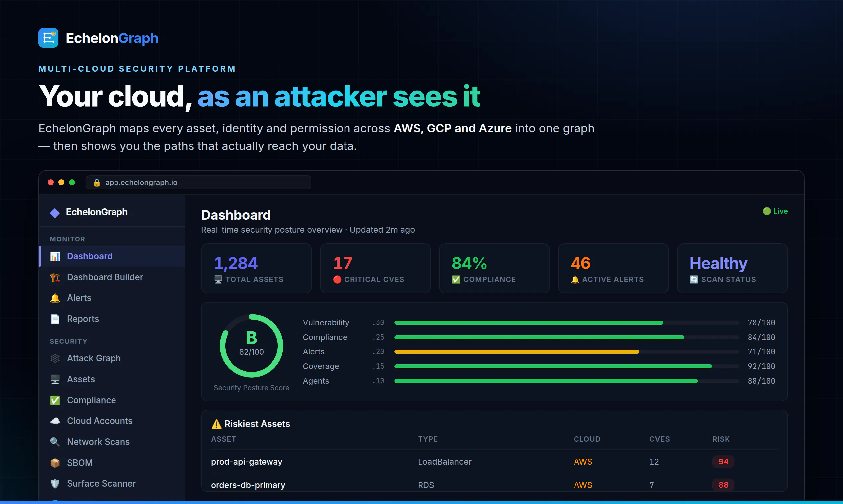Image resolution: width=843 pixels, height=504 pixels.
Task: Click the purple diamond sidebar logo icon
Action: 55,213
